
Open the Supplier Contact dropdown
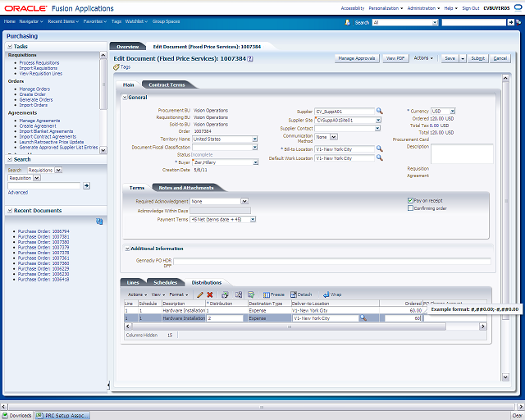(377, 128)
